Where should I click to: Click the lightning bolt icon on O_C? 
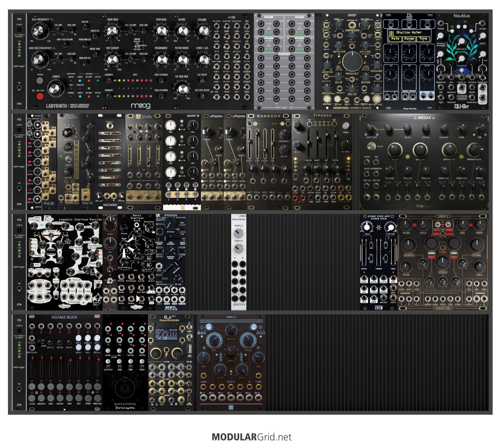pos(166,354)
